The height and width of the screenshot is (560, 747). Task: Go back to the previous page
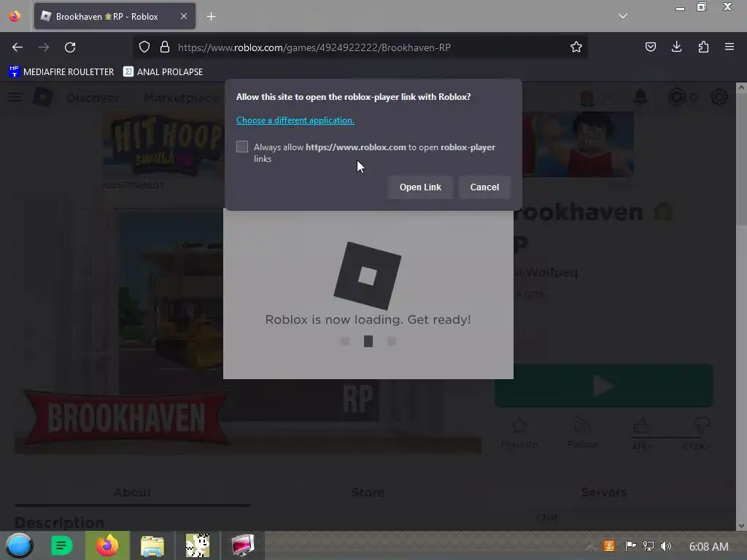point(18,47)
